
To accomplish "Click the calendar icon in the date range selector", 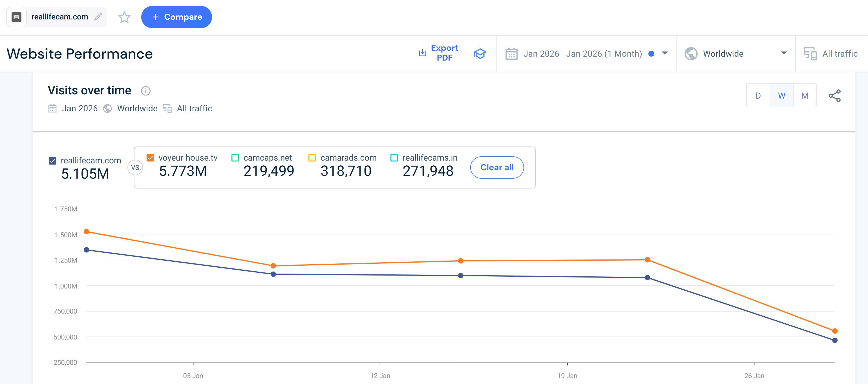I will point(511,54).
